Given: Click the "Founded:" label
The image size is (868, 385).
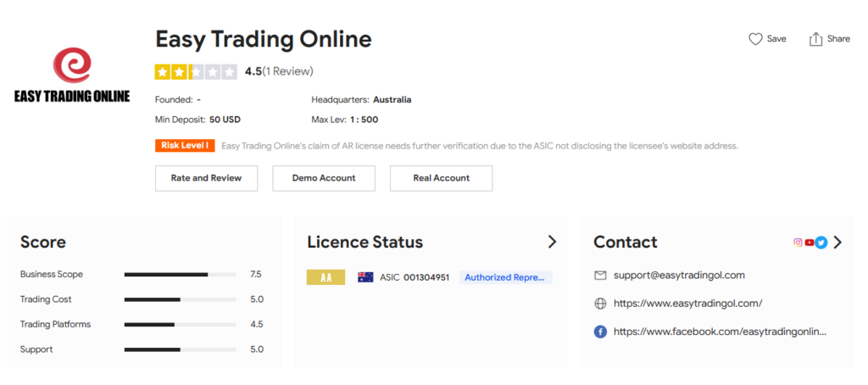Looking at the screenshot, I should (174, 100).
